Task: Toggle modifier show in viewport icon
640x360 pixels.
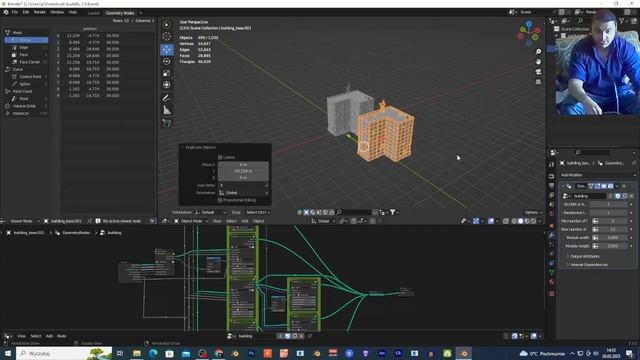Action: click(x=604, y=186)
